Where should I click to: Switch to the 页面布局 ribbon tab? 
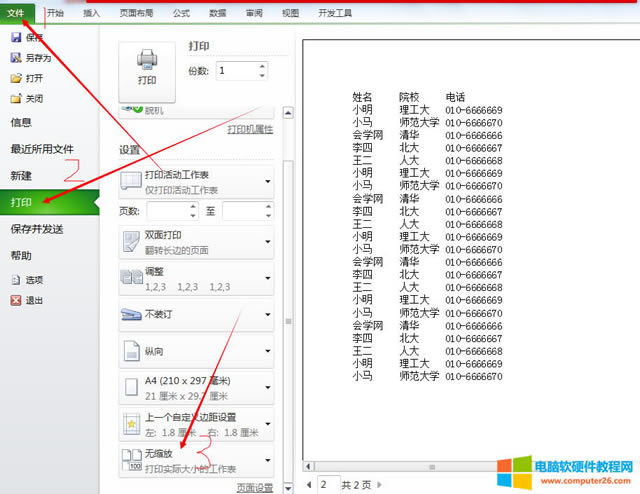point(137,14)
